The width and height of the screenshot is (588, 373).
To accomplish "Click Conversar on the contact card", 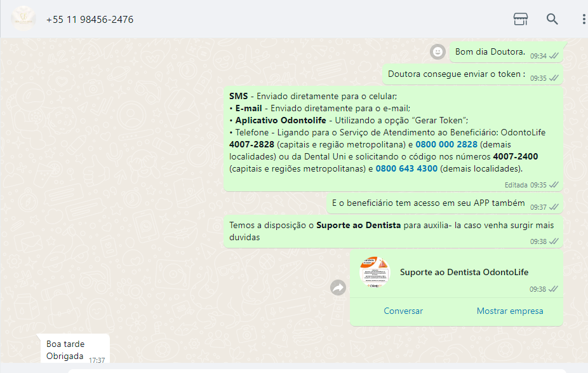I will coord(403,311).
